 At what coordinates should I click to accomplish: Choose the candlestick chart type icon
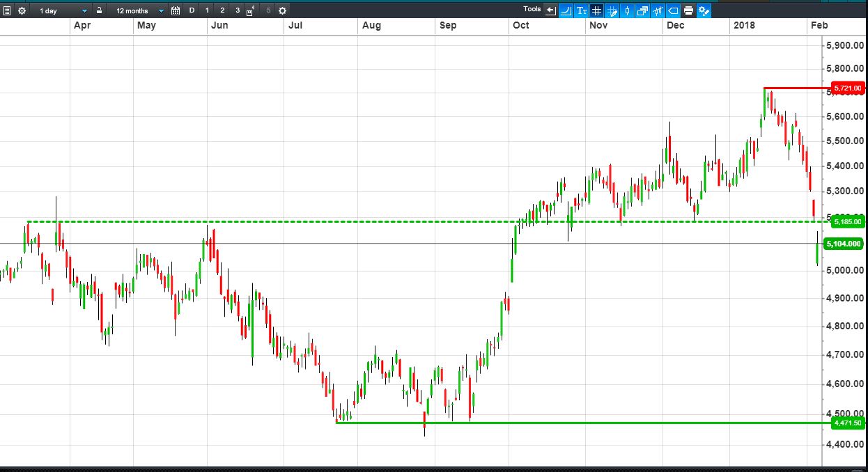[627, 10]
